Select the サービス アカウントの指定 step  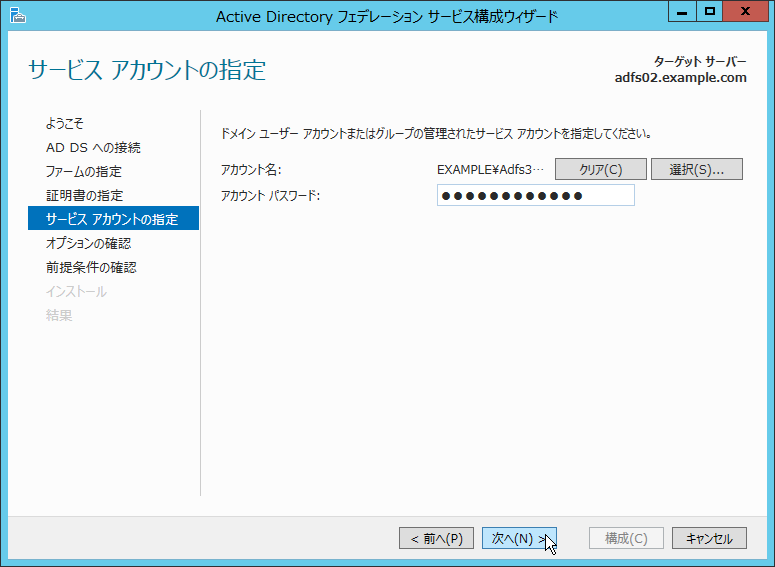click(x=113, y=218)
